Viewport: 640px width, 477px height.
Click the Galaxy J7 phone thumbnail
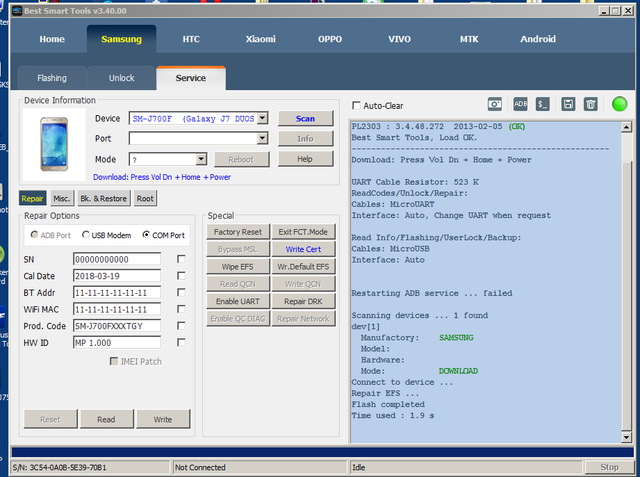tap(54, 144)
